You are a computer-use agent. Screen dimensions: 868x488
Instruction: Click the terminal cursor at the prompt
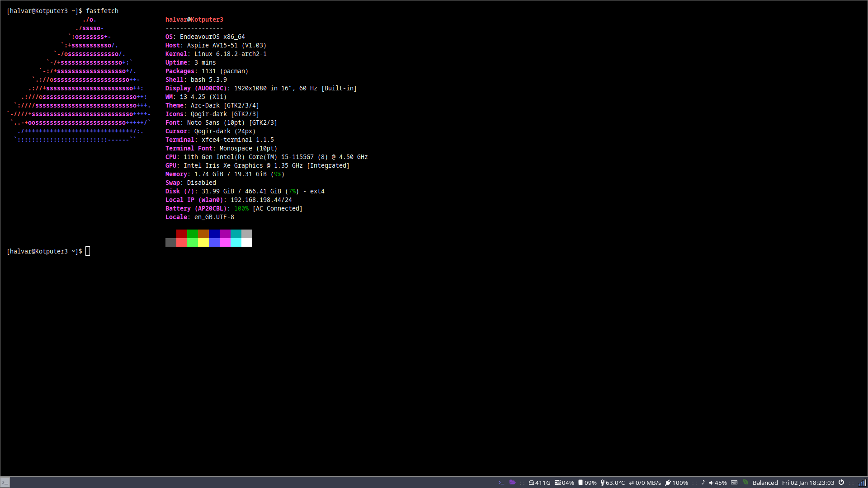point(88,251)
